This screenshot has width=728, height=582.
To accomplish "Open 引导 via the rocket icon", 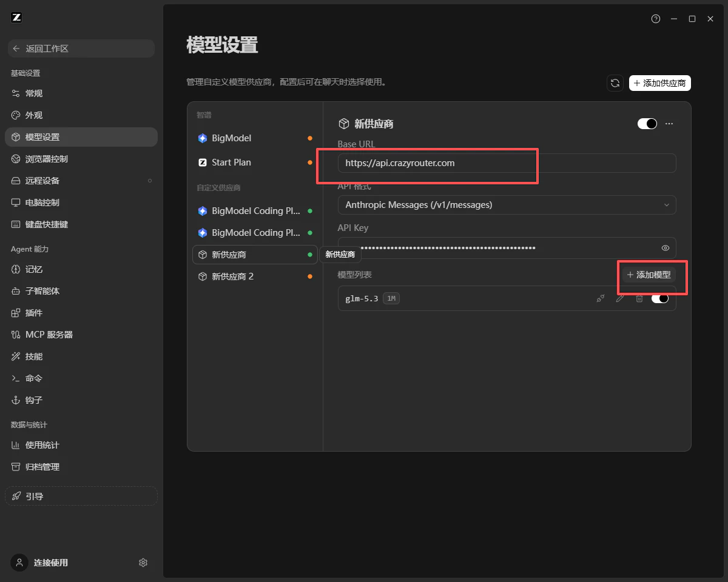I will coord(16,496).
